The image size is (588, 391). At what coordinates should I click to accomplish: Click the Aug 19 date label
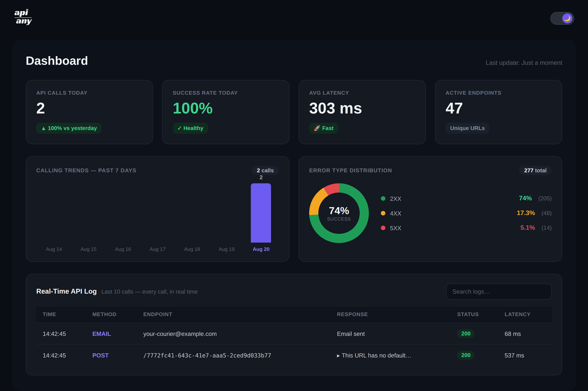[226, 249]
